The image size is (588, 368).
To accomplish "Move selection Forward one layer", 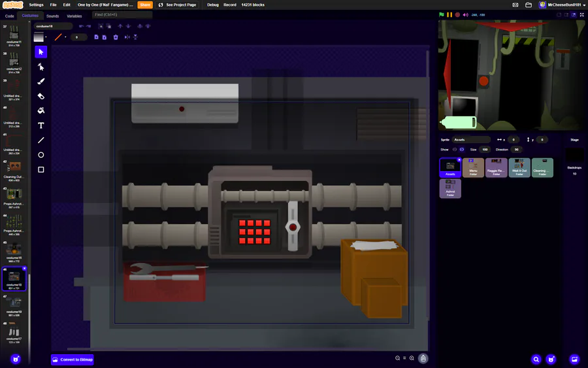I will click(120, 26).
